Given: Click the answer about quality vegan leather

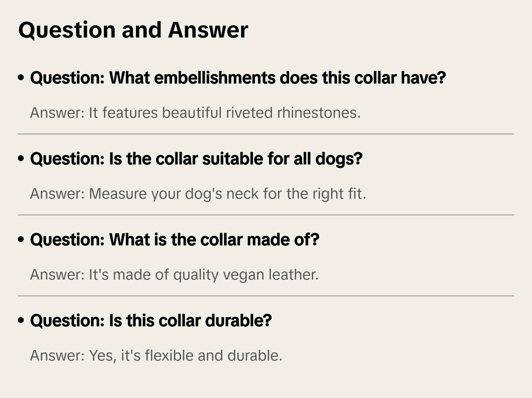Looking at the screenshot, I should pos(174,275).
